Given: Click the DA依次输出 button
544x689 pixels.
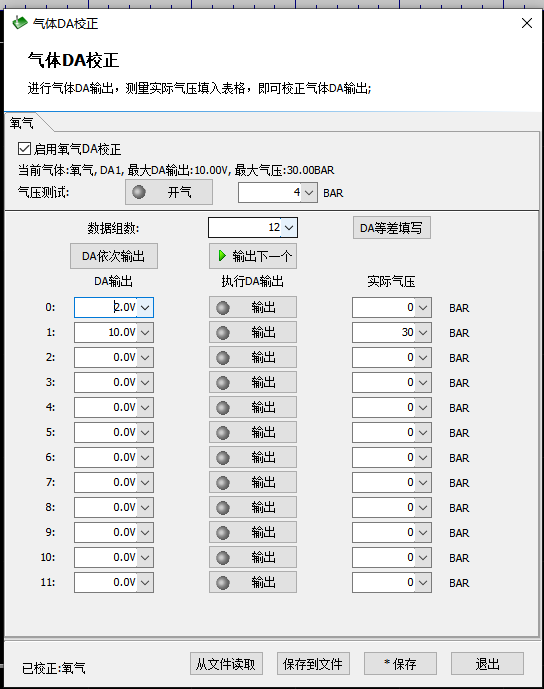Looking at the screenshot, I should 114,256.
